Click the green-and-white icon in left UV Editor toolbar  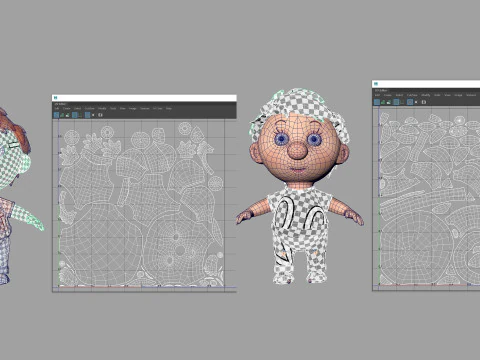[x=68, y=115]
